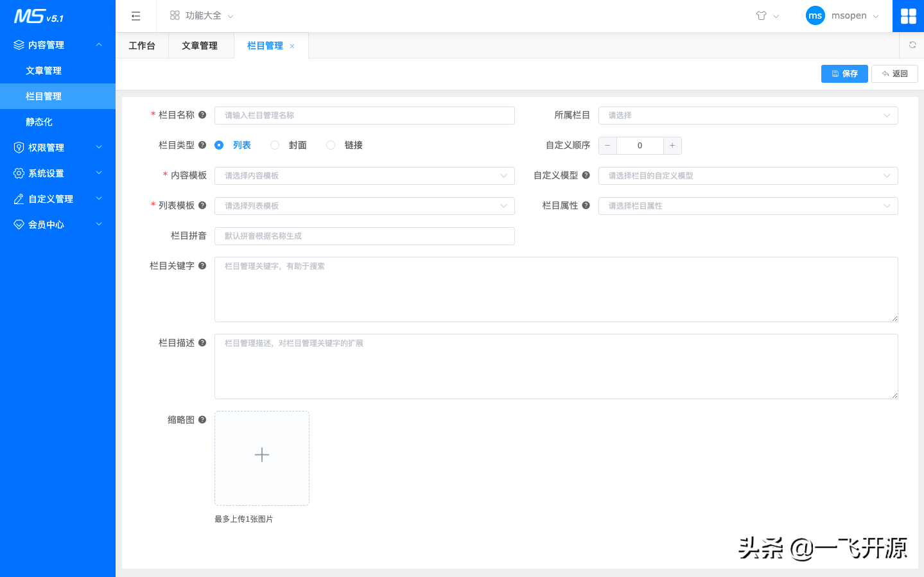Click the 返回 button to go back
This screenshot has height=577, width=924.
coord(894,73)
